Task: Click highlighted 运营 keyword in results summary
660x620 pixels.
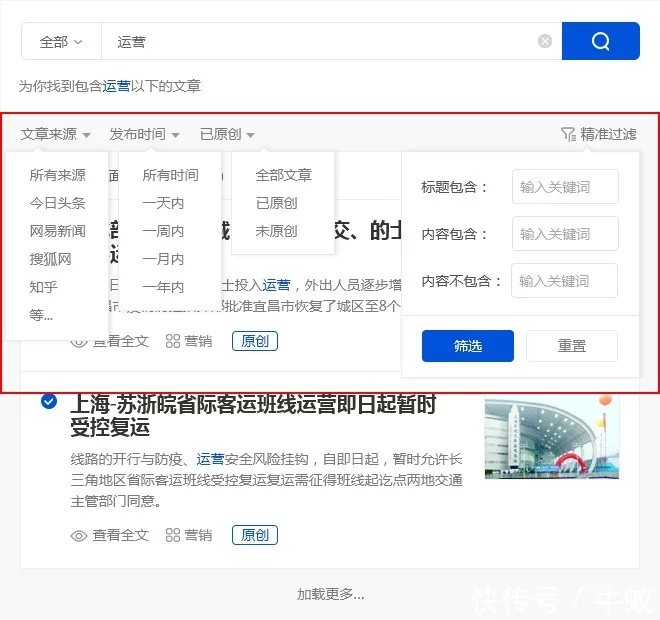Action: (x=116, y=86)
